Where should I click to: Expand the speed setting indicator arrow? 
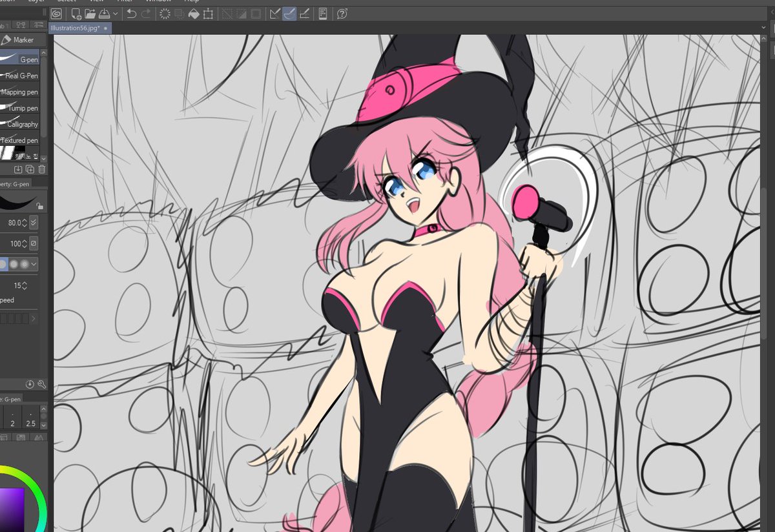coord(34,318)
